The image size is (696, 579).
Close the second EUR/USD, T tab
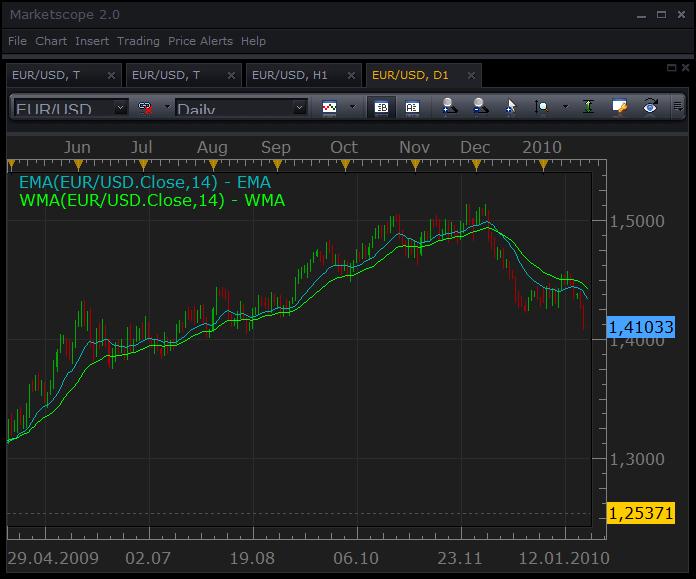point(231,76)
